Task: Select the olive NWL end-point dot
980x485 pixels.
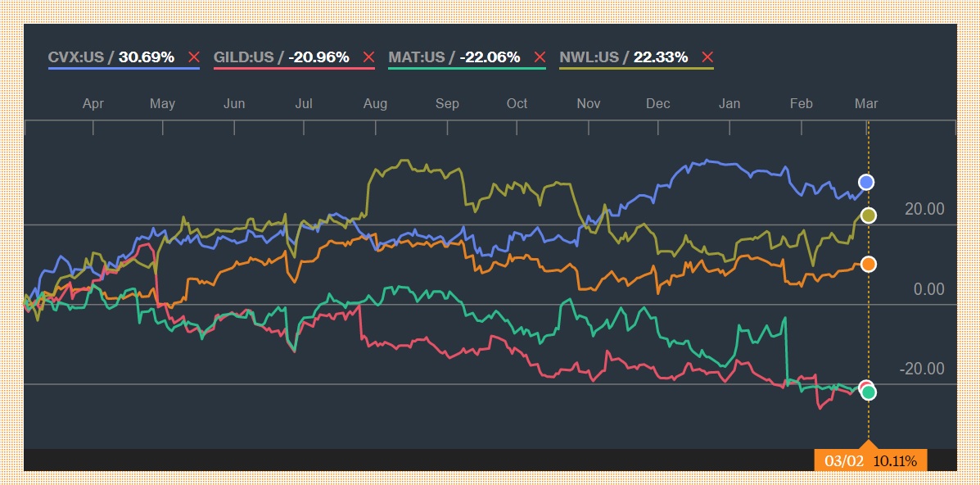Action: [869, 215]
